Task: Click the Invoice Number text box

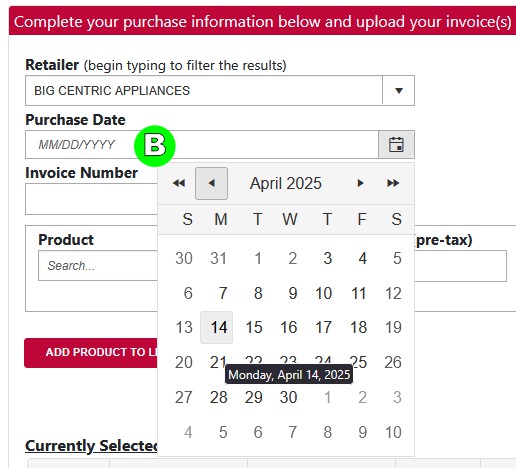Action: 91,199
